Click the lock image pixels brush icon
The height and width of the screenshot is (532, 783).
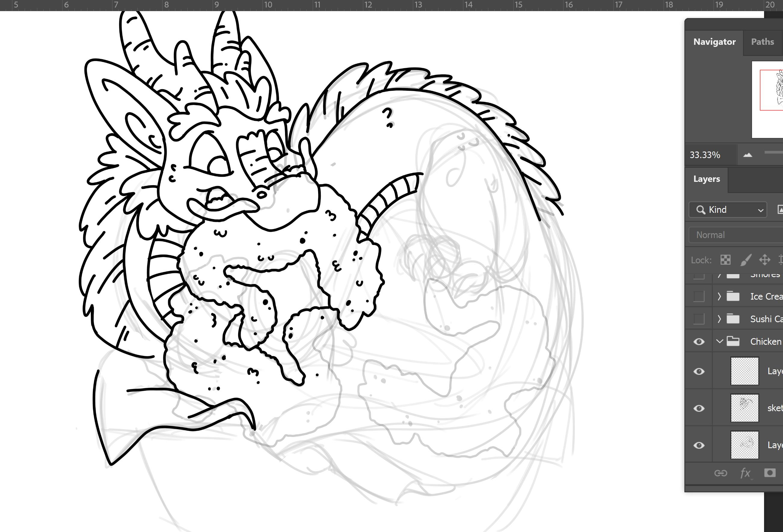pyautogui.click(x=745, y=260)
